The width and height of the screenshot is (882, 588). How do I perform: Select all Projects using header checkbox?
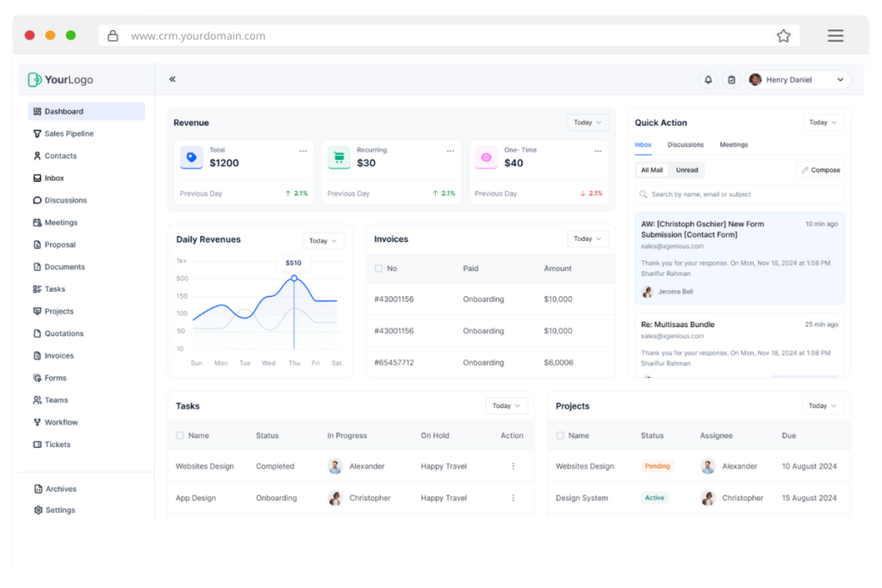560,436
